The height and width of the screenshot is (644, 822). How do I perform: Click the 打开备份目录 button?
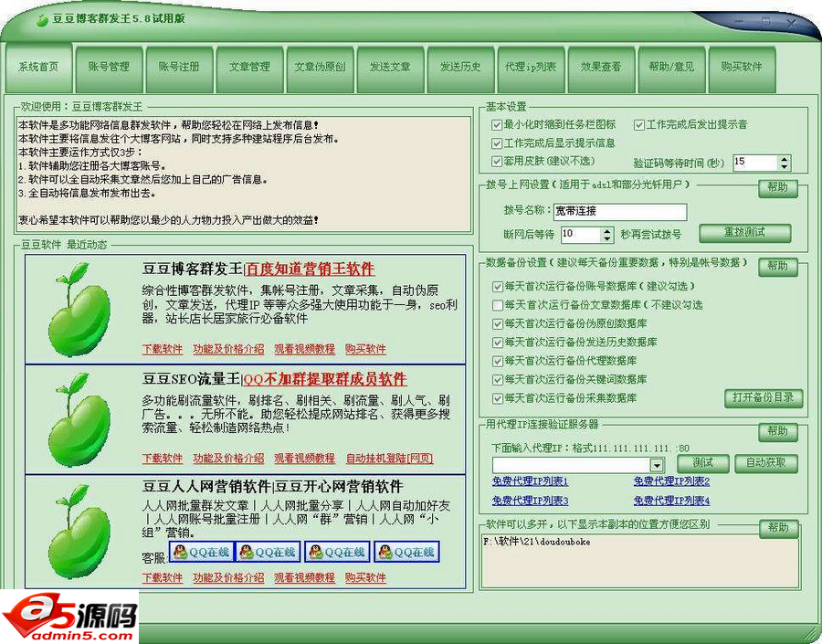[764, 398]
